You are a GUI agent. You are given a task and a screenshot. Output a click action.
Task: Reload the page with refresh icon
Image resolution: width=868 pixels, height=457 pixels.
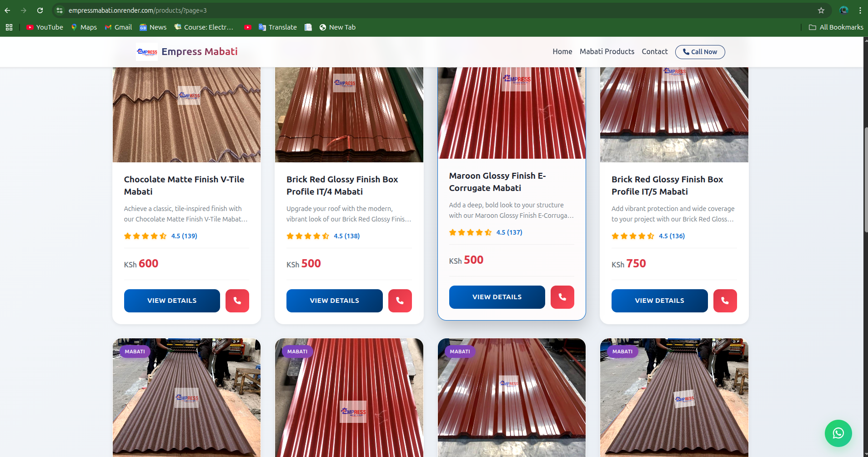[40, 10]
